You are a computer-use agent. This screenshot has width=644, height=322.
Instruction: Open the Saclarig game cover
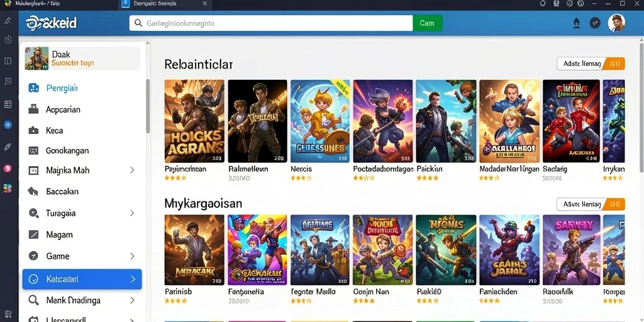(x=571, y=121)
